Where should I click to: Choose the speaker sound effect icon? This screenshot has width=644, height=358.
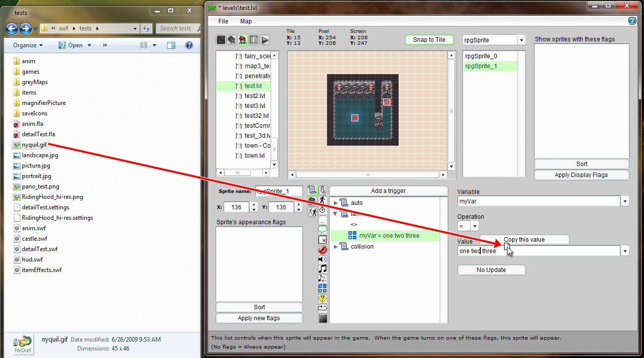[x=322, y=259]
